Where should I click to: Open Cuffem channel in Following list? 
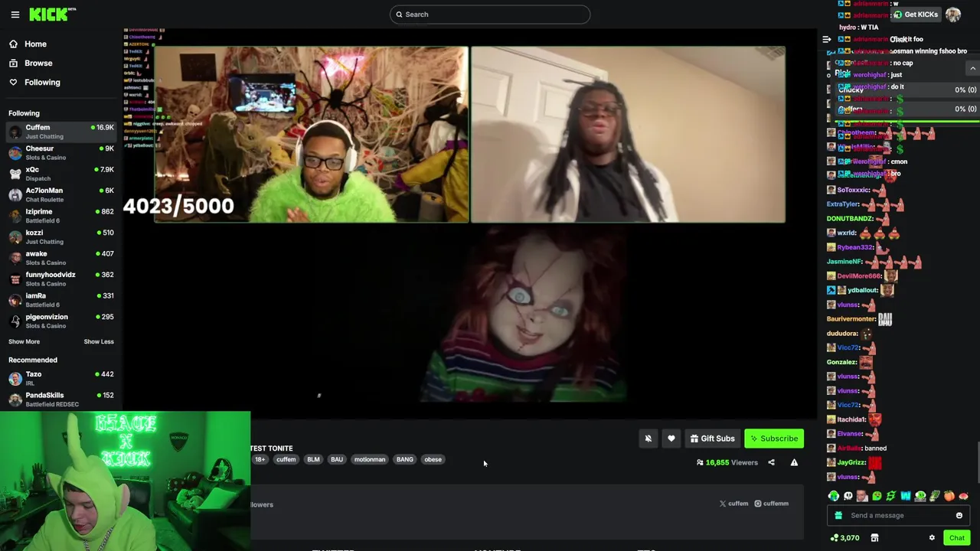pos(60,132)
